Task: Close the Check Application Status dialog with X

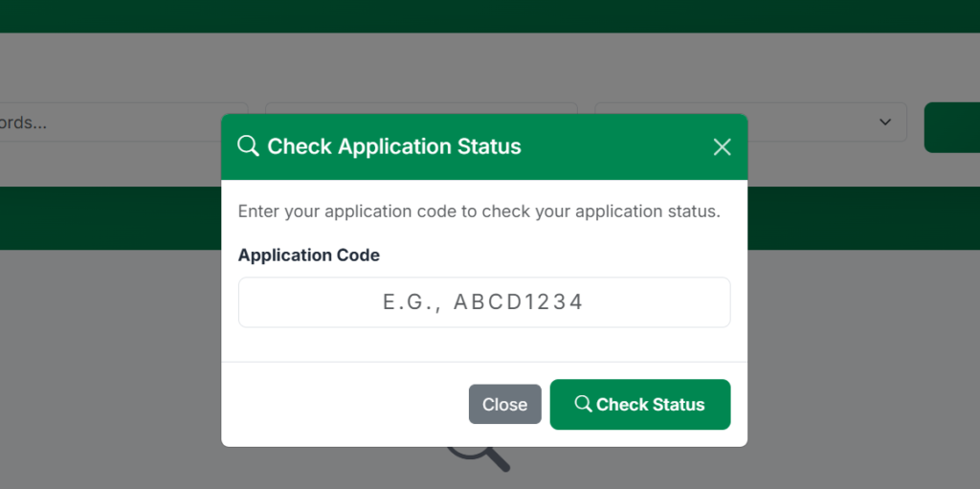Action: pos(722,147)
